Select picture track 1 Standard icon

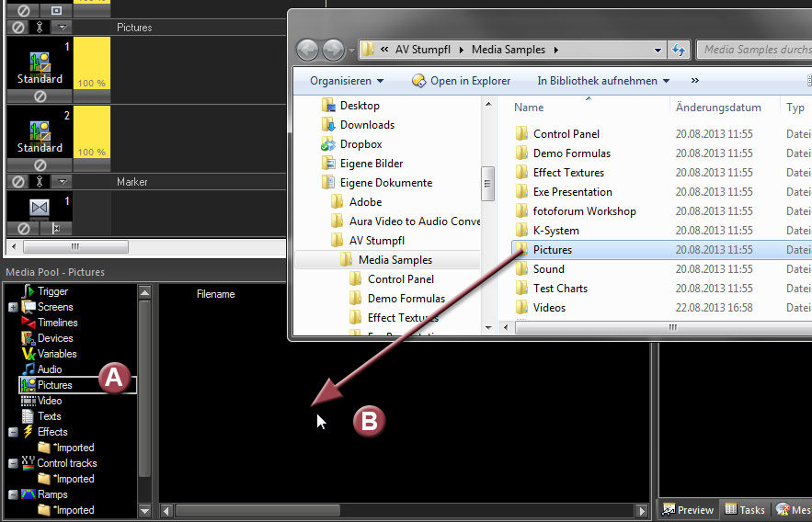pyautogui.click(x=40, y=63)
